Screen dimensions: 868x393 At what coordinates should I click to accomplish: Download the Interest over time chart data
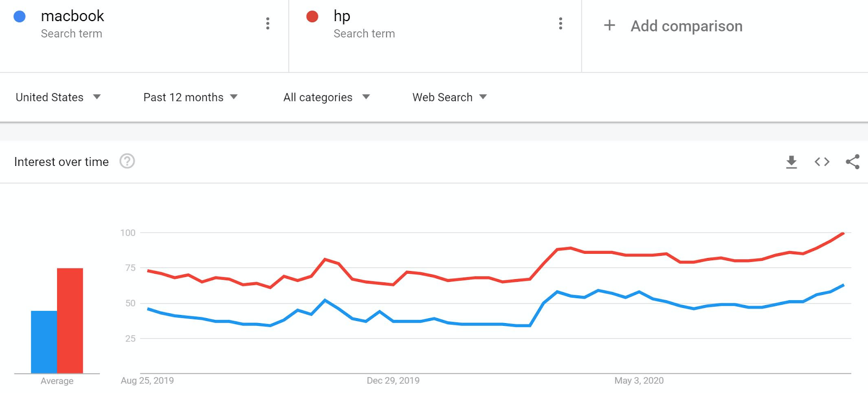792,162
